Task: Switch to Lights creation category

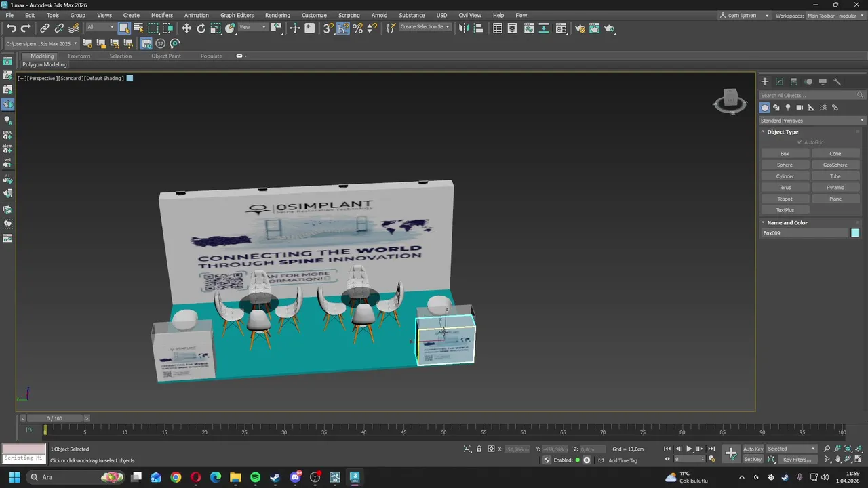Action: (788, 107)
